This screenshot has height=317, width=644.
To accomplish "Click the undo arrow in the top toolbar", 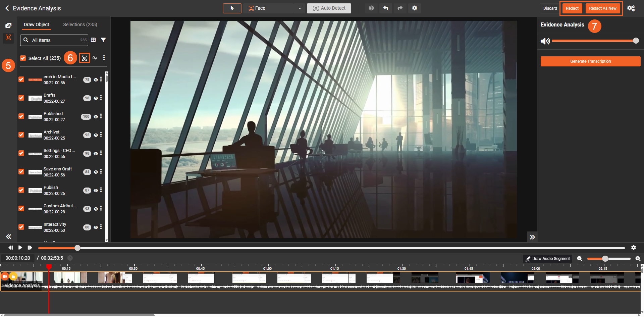I will click(386, 8).
